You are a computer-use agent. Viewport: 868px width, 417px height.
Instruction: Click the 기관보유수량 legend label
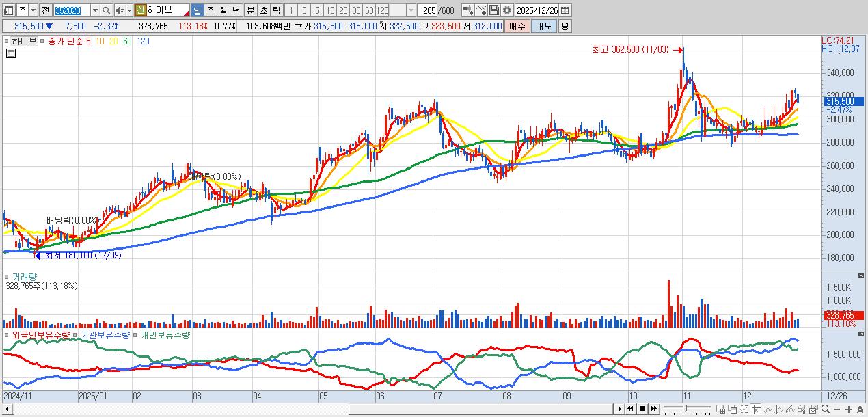point(107,335)
